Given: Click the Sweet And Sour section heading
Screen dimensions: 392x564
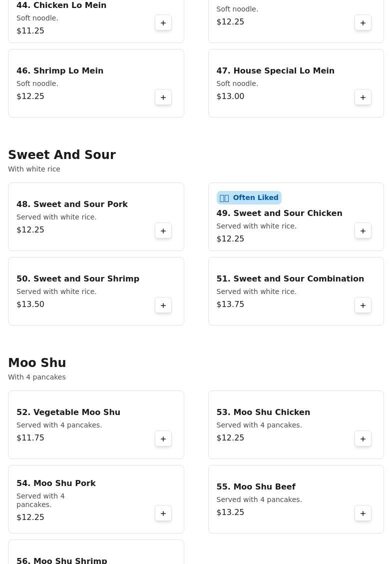Looking at the screenshot, I should (62, 155).
